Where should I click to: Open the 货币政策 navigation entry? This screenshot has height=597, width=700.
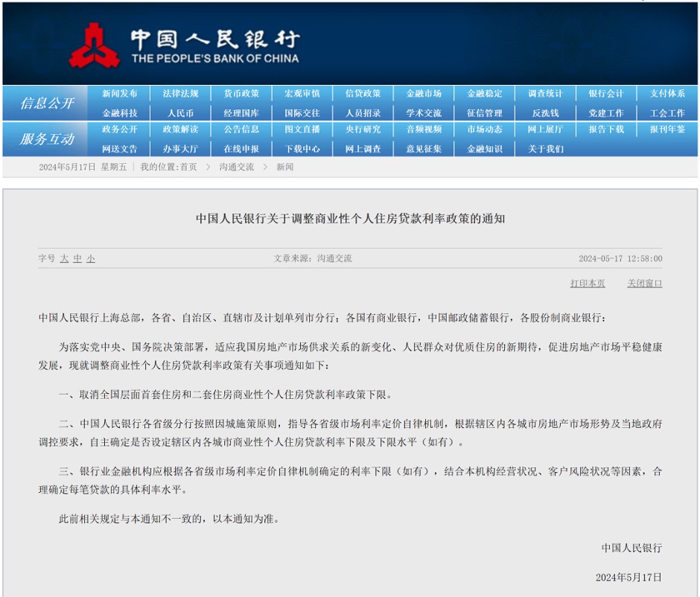click(x=242, y=94)
